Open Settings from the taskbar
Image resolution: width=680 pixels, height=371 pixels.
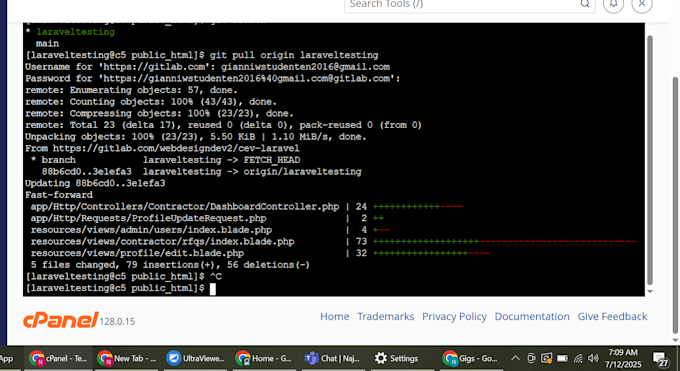point(396,358)
